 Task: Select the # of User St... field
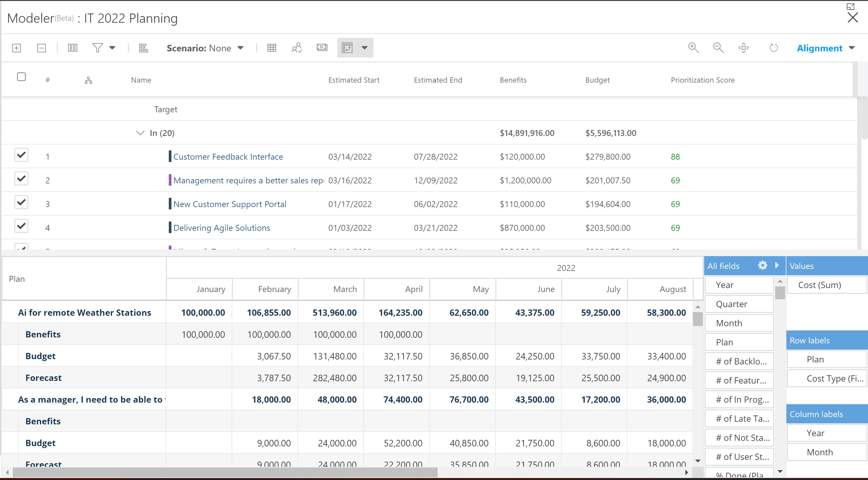pos(739,457)
